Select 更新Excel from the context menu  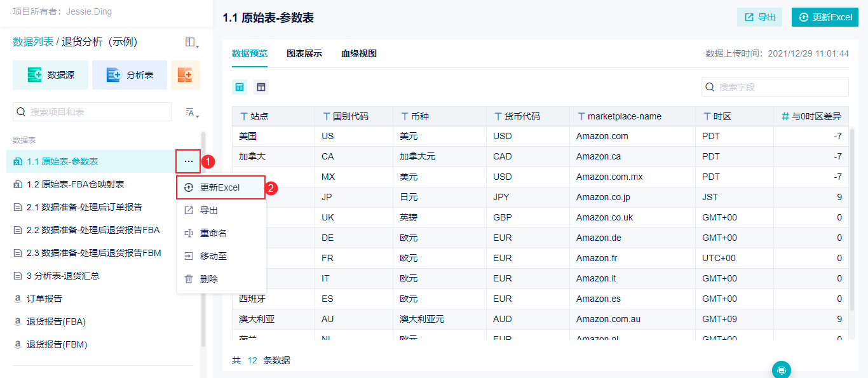click(x=220, y=187)
